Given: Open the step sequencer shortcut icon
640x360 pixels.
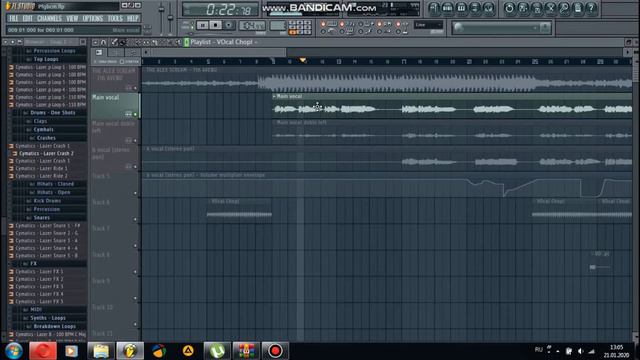Looking at the screenshot, I should coord(447,8).
